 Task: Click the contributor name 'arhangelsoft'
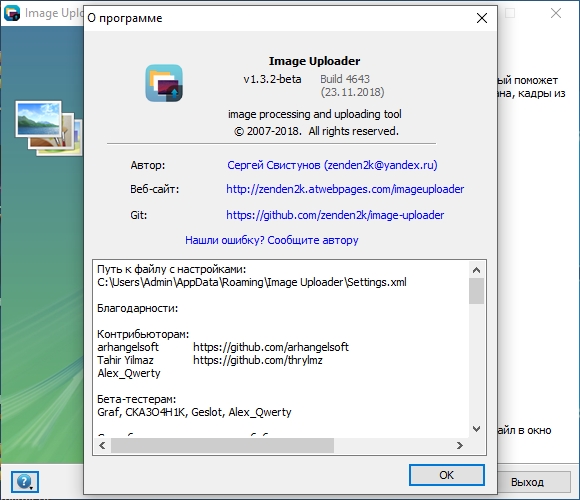point(128,347)
